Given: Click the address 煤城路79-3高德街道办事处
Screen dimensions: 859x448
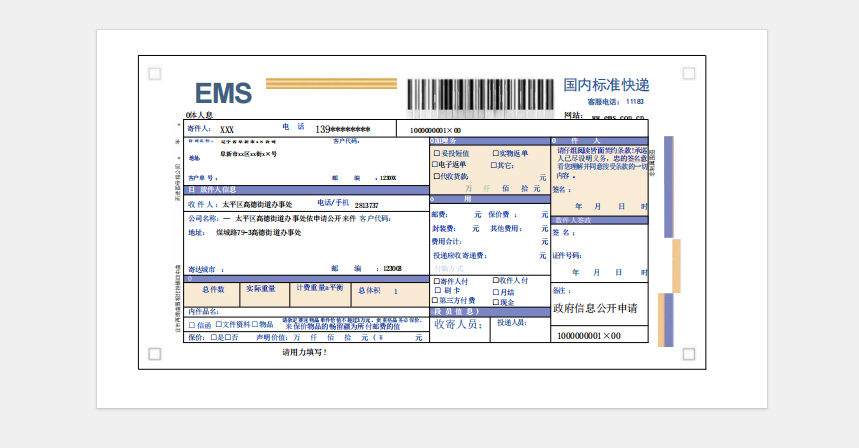Looking at the screenshot, I should [x=259, y=232].
